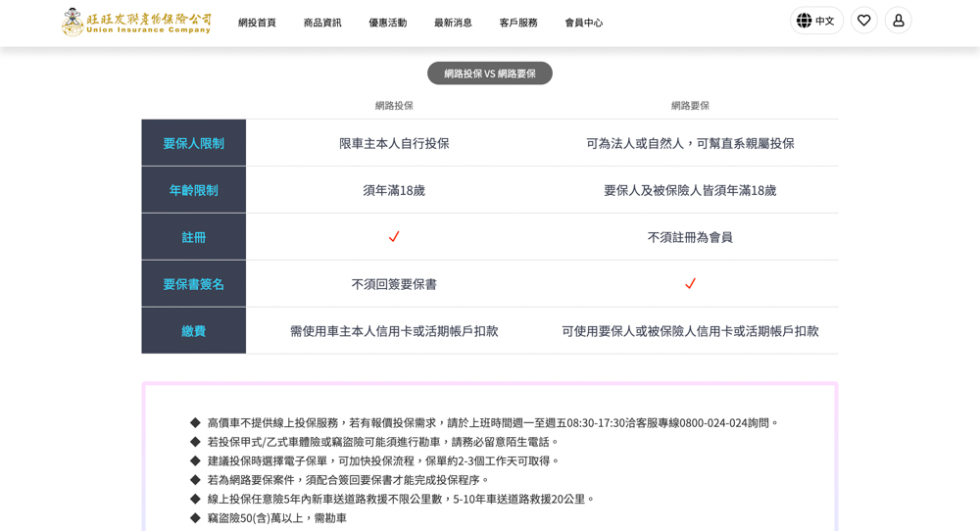Click the note recommending 電子保單
Viewport: 980px width, 531px height.
click(x=383, y=460)
